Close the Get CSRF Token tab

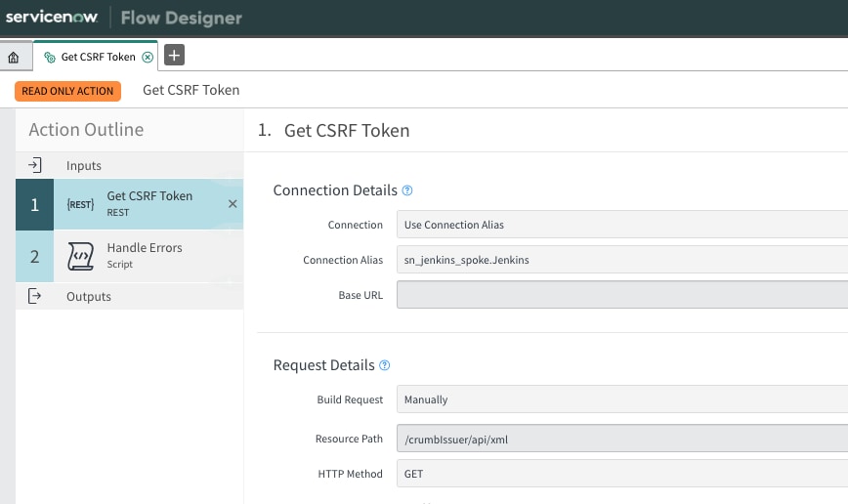pos(148,58)
